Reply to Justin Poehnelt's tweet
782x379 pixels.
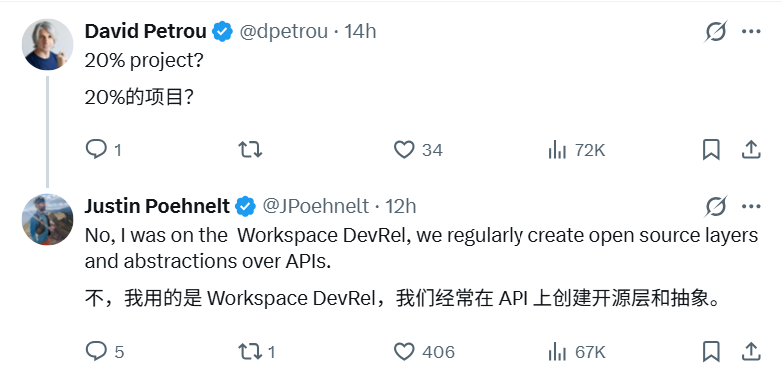click(104, 352)
